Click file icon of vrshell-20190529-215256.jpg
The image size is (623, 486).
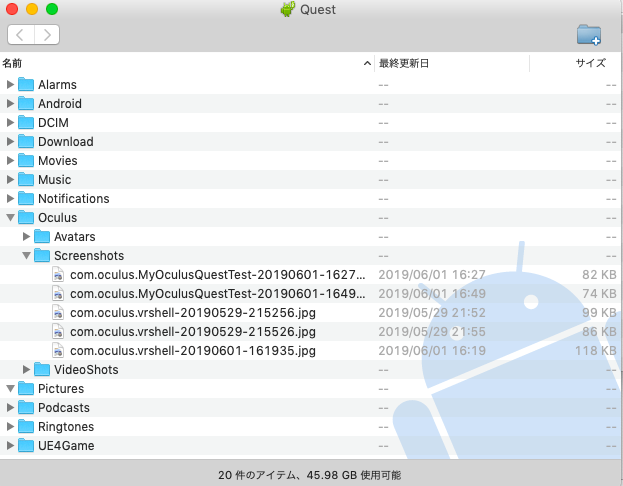58,313
